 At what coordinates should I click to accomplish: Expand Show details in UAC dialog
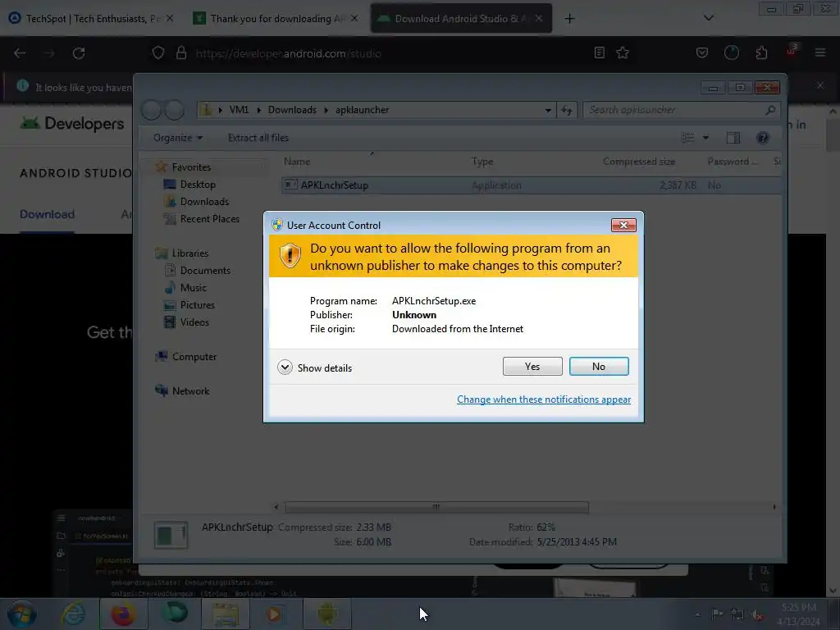(315, 367)
